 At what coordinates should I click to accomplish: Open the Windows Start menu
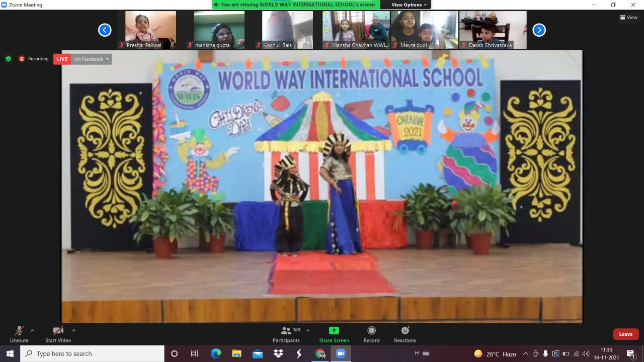(x=10, y=354)
